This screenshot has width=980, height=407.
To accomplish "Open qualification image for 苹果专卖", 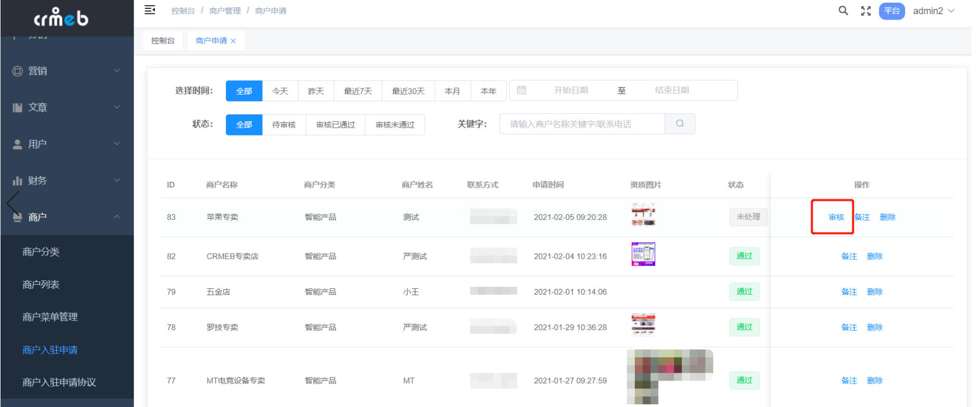I will pyautogui.click(x=643, y=215).
